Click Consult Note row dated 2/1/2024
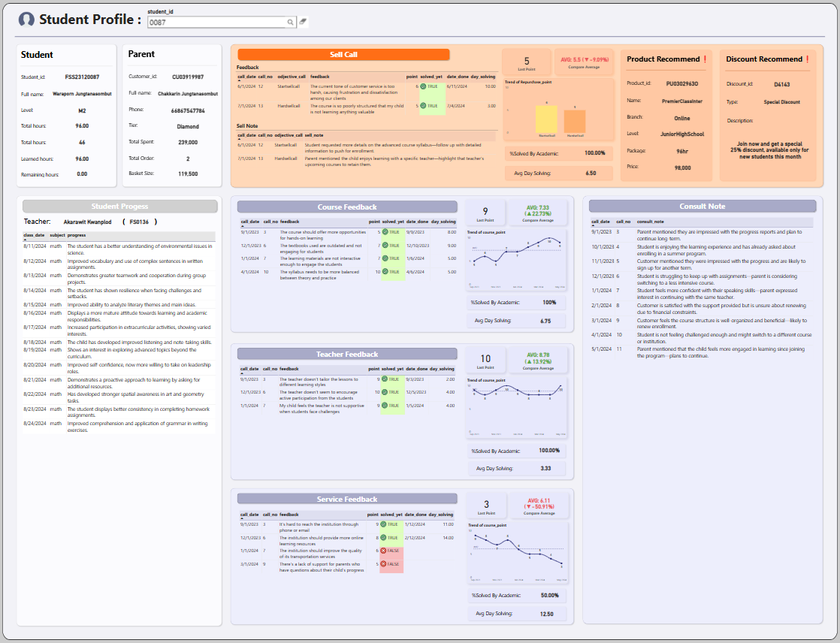 pos(702,309)
